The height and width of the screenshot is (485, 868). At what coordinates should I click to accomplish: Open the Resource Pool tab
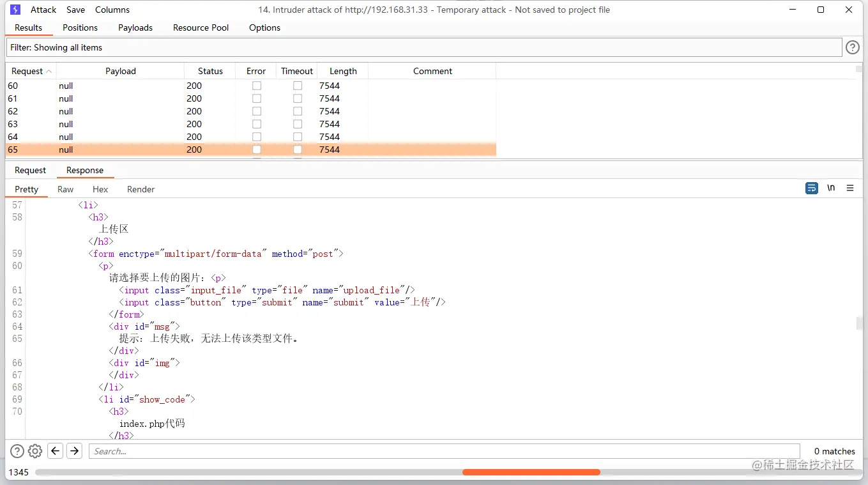(201, 27)
